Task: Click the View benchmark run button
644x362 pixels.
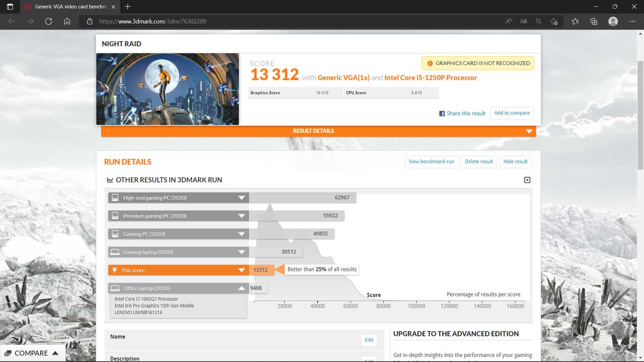Action: click(x=431, y=161)
